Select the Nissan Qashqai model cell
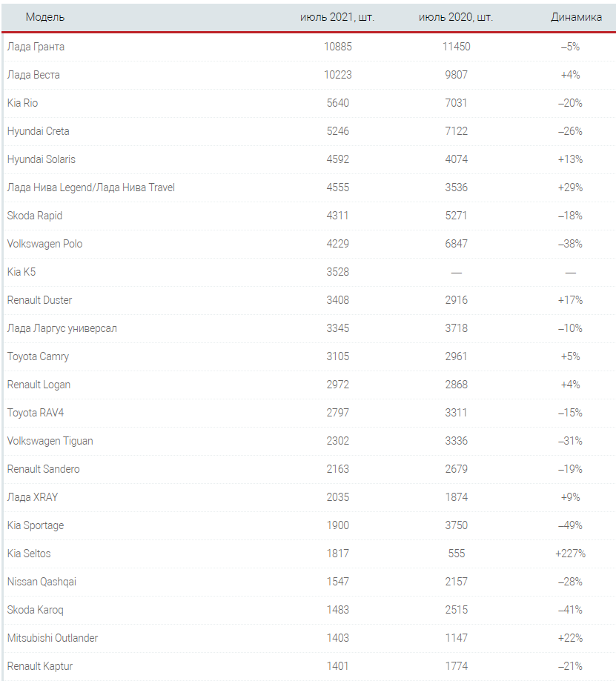616x681 pixels. (42, 582)
